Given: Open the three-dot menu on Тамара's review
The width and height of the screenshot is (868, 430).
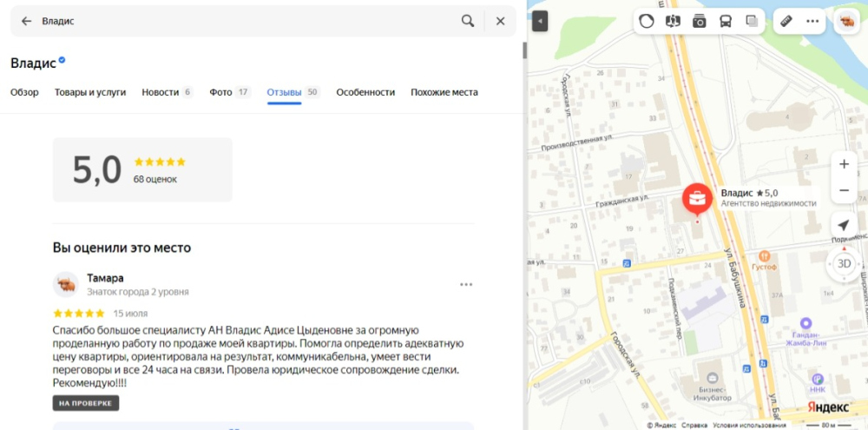Looking at the screenshot, I should pyautogui.click(x=466, y=285).
